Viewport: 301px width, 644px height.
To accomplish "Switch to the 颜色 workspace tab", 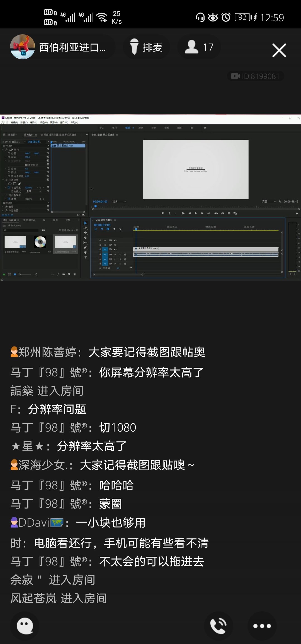I will click(x=141, y=128).
